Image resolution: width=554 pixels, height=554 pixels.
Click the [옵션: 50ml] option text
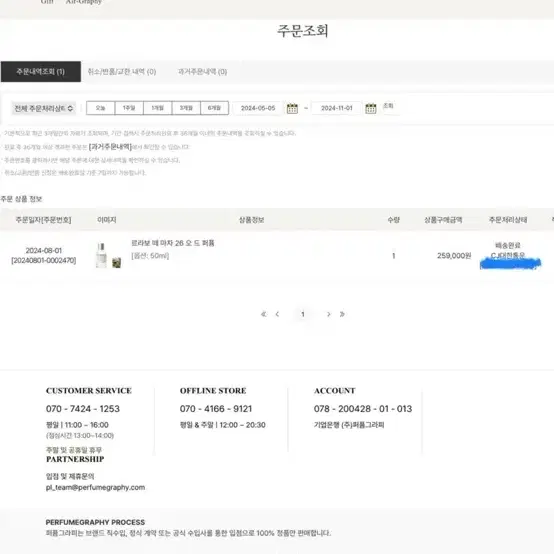pos(150,256)
